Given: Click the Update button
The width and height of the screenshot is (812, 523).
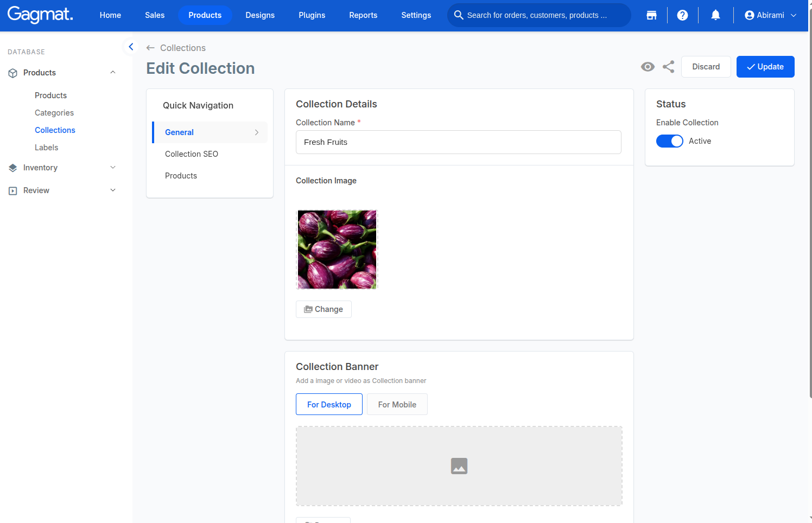Looking at the screenshot, I should [765, 67].
